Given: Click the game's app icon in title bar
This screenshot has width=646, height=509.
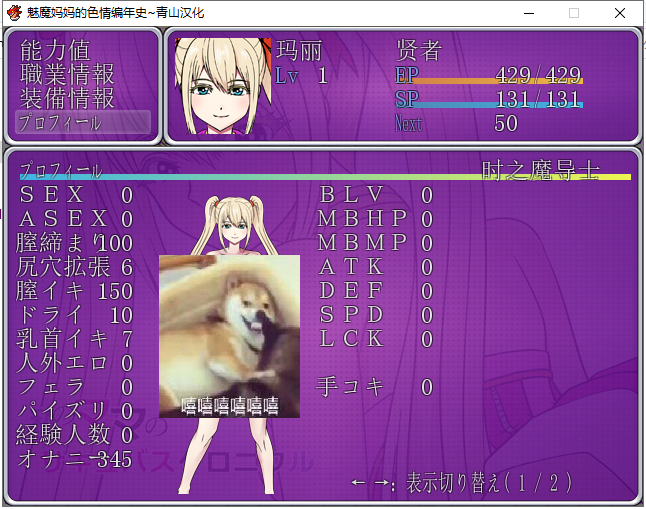Looking at the screenshot, I should pos(14,13).
